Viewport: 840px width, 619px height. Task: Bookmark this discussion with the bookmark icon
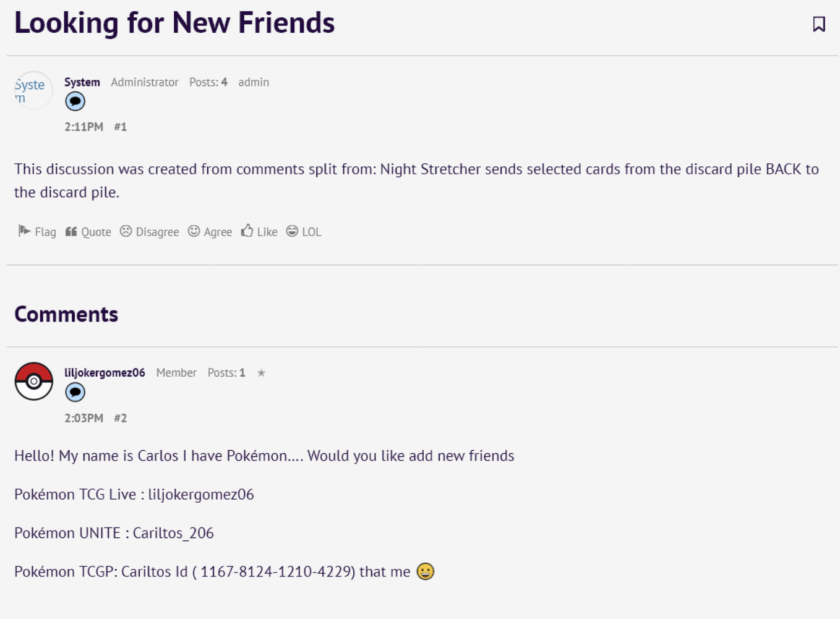coord(818,24)
